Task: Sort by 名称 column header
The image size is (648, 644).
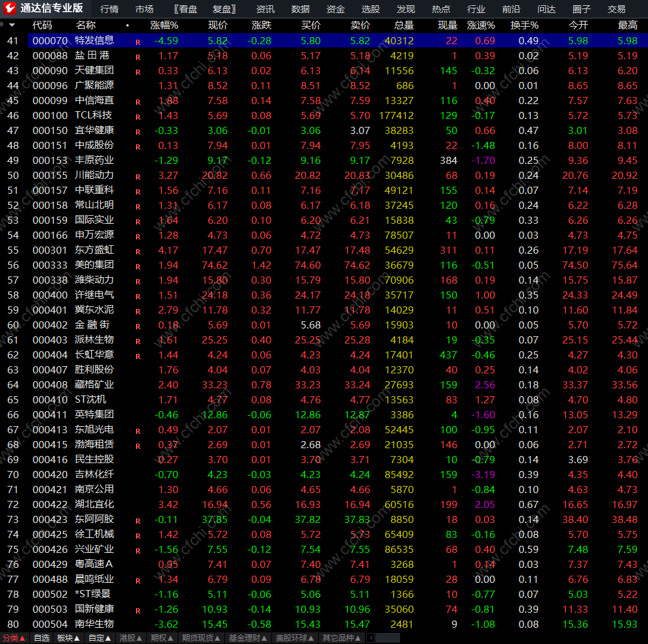Action: click(85, 25)
